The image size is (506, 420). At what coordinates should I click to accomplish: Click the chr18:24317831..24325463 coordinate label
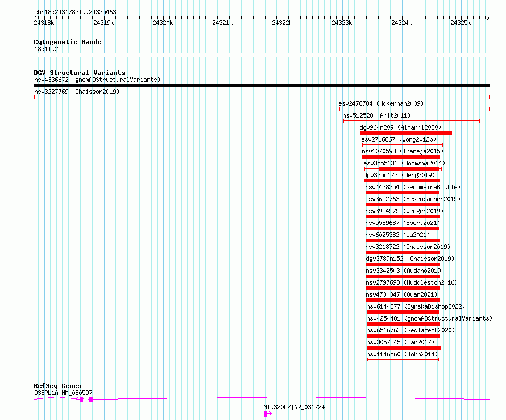[75, 13]
